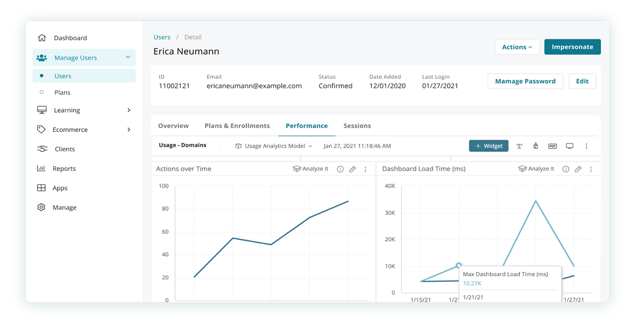This screenshot has height=322, width=644.
Task: Open Dashboard Load Time widget options menu
Action: click(x=591, y=169)
